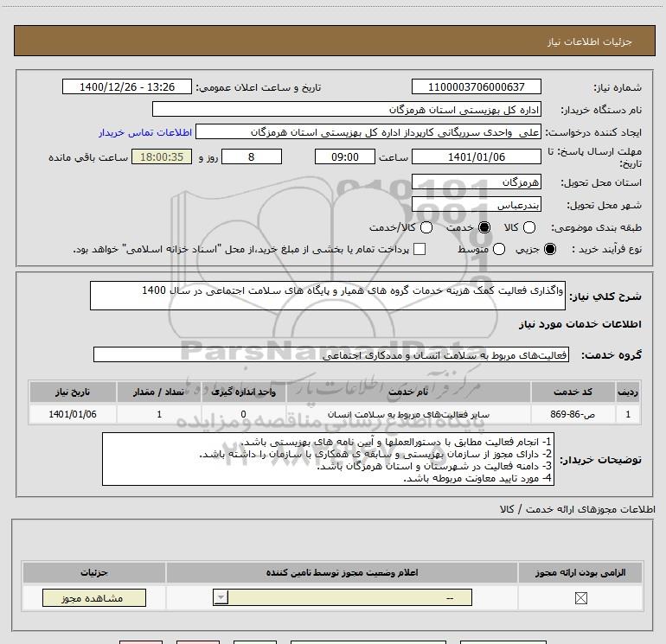This screenshot has height=644, width=666.
Task: Click the remaining days field showing 8
Action: [252, 156]
